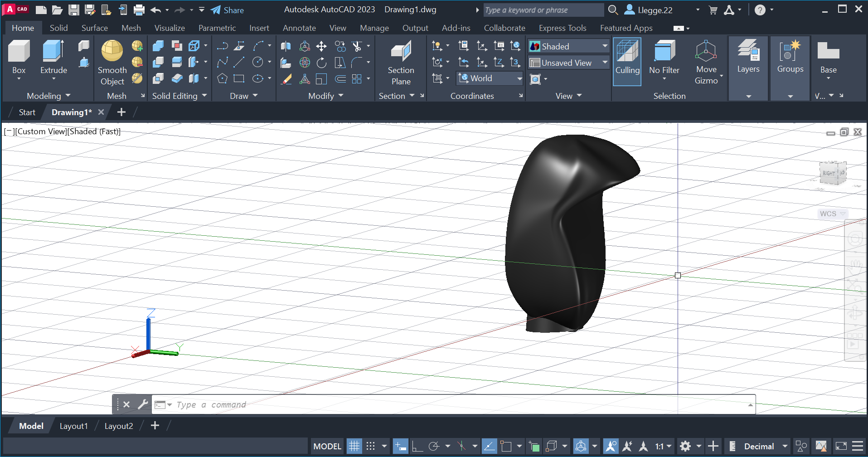The width and height of the screenshot is (868, 457).
Task: Go to the Start tab
Action: [27, 112]
